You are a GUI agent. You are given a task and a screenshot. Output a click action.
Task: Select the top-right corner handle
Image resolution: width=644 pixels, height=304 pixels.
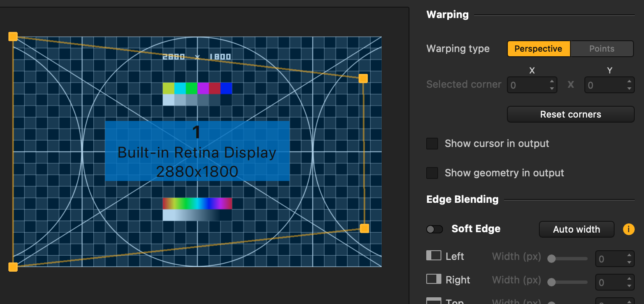click(x=364, y=78)
